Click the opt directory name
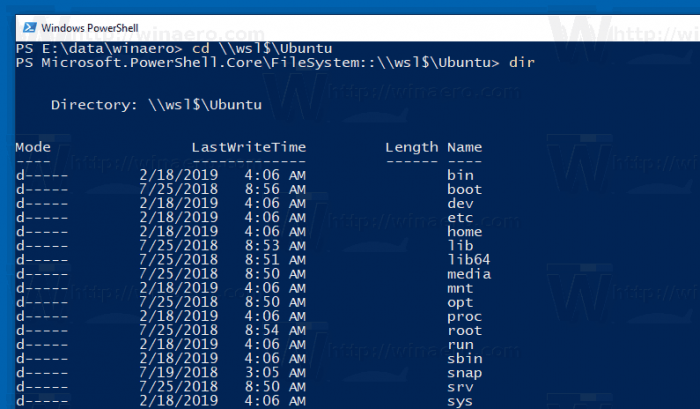Screen dimensions: 700x409 point(460,303)
